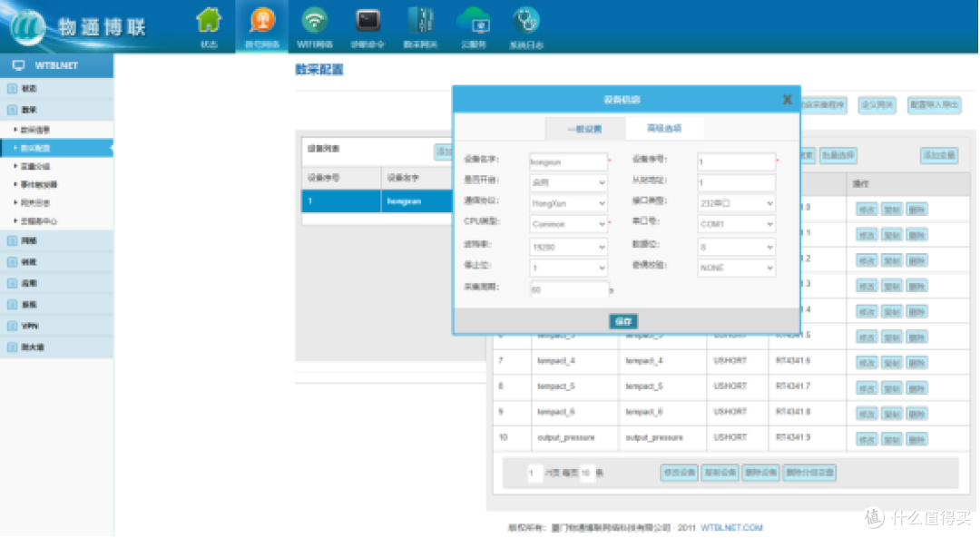Click the device number field in dialog
This screenshot has height=538, width=980.
(x=736, y=161)
